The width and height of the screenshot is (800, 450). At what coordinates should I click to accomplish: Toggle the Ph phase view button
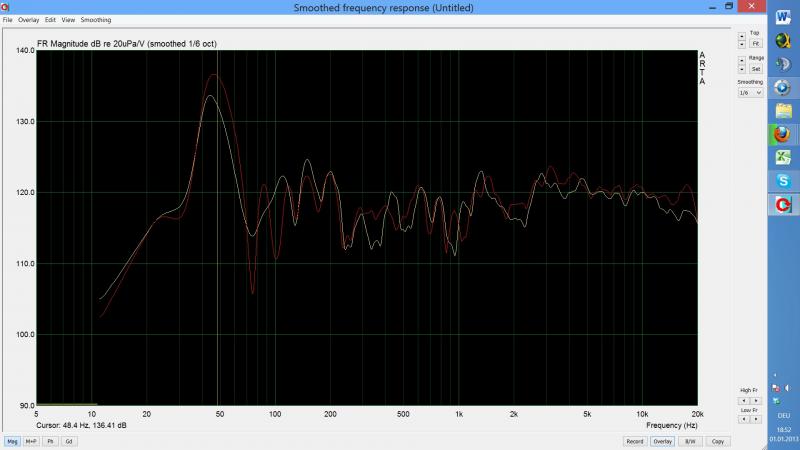point(50,441)
